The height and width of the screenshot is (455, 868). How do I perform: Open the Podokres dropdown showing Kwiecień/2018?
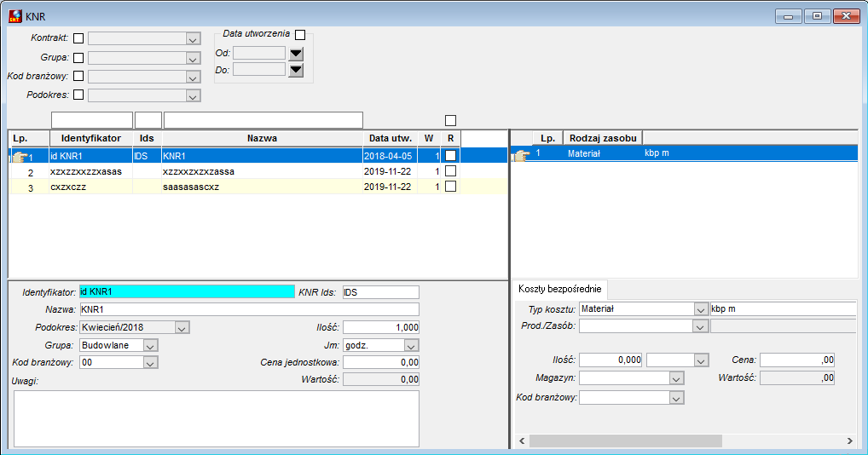182,328
